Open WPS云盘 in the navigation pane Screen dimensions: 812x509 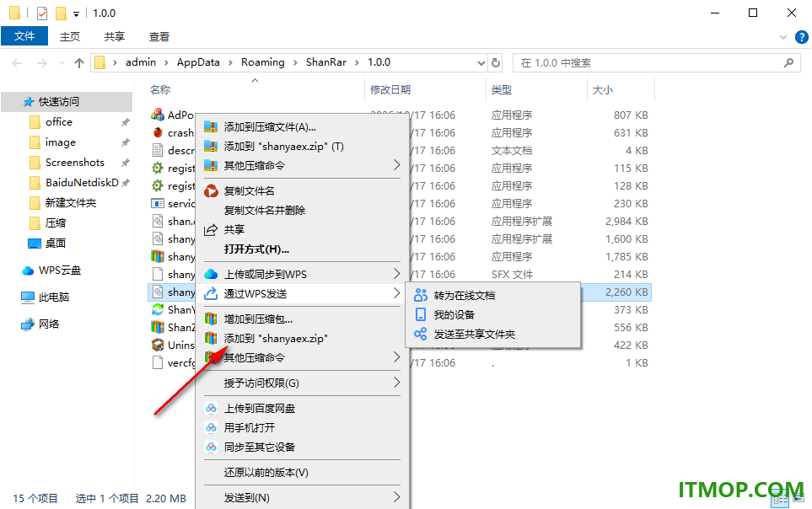[x=60, y=271]
